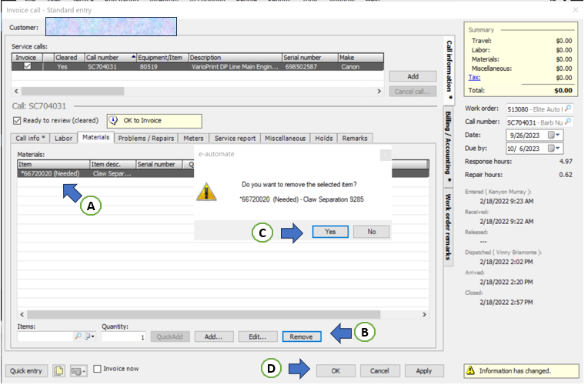Enable the Invoice now checkbox
The image size is (588, 385).
coord(97,369)
